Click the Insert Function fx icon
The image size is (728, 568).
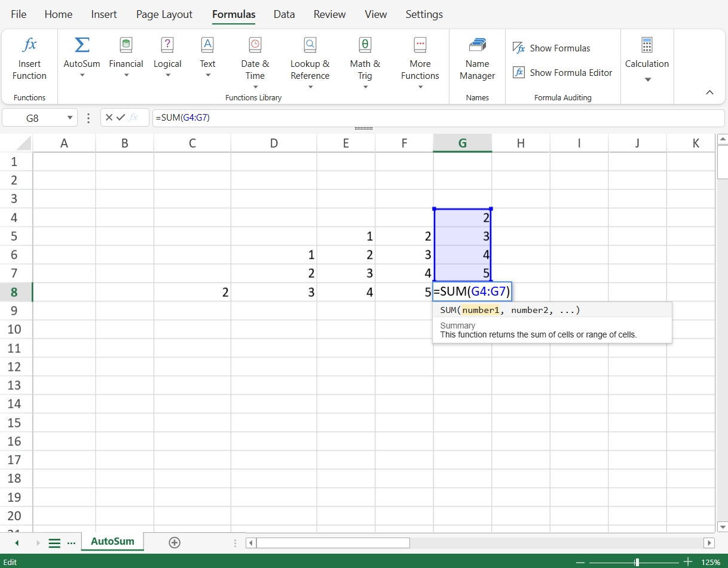point(29,45)
